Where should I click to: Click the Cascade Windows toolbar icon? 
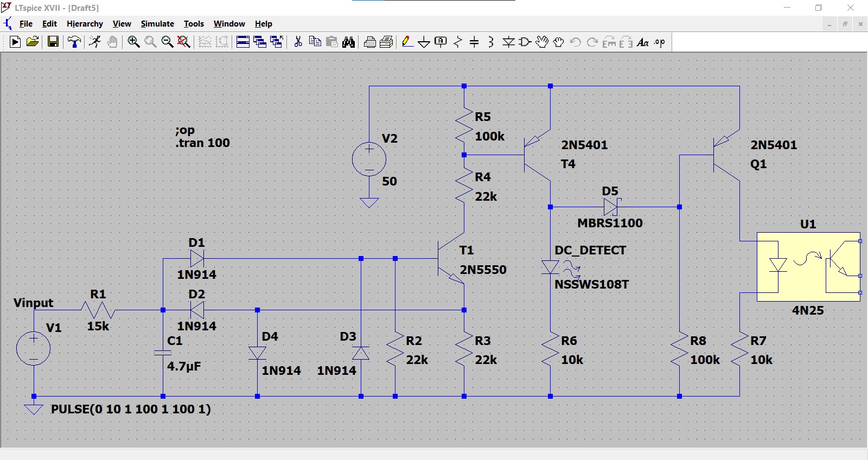click(260, 42)
